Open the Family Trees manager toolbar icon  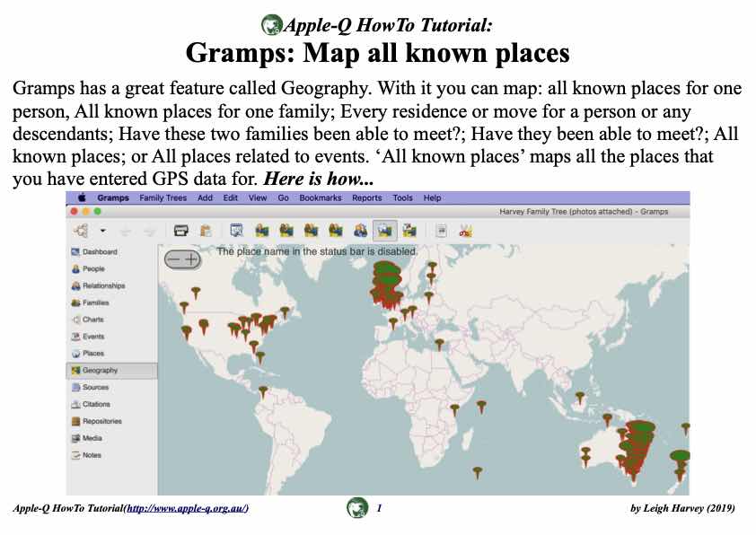click(x=81, y=231)
